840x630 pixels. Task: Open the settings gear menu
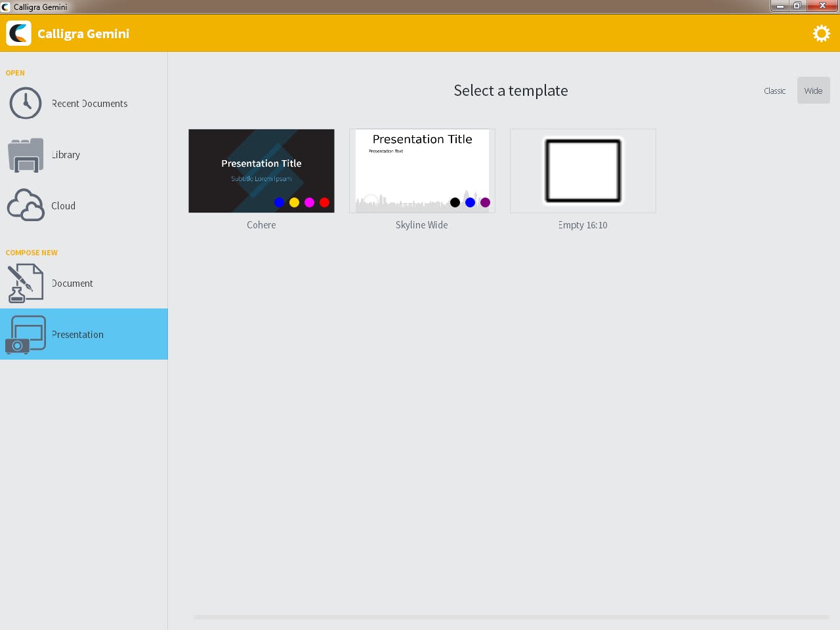pos(821,33)
